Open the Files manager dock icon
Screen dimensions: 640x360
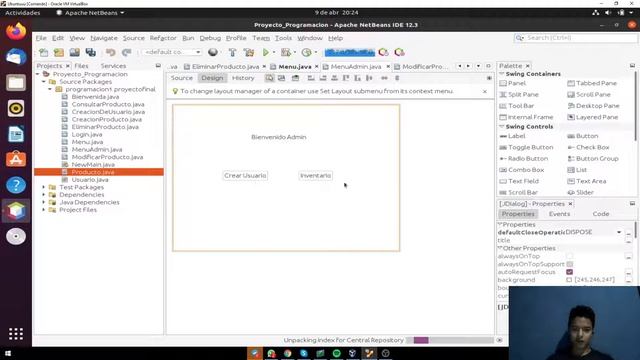tap(16, 83)
